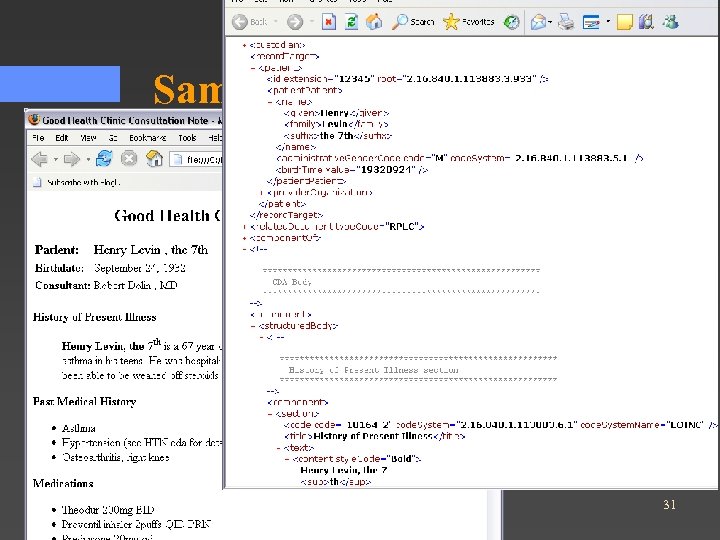
Task: Collapse the patient XML node
Action: 253,68
